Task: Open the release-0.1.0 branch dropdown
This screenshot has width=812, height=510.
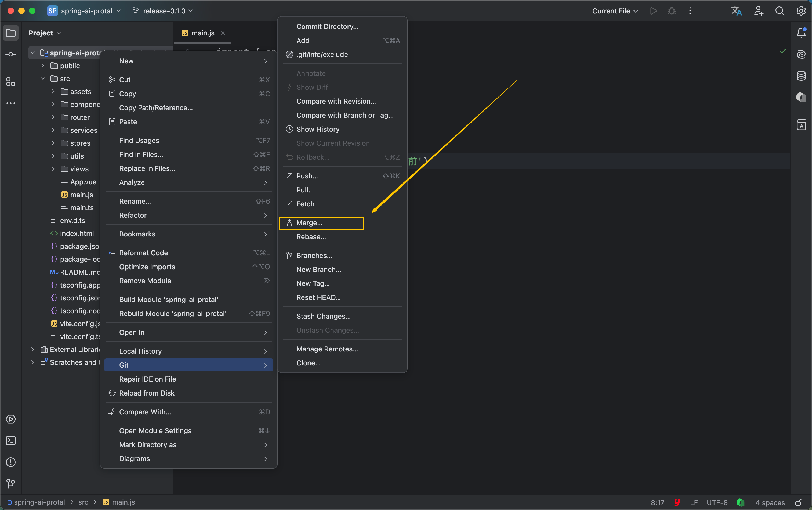Action: click(164, 11)
